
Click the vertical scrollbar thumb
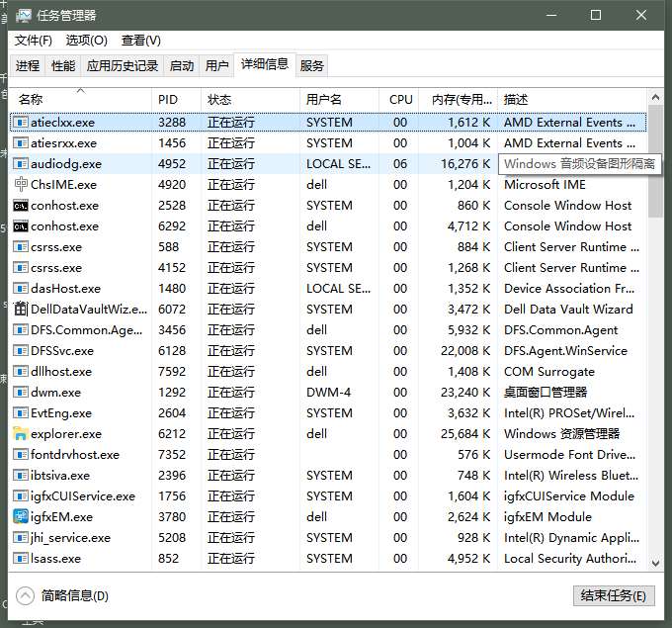655,161
